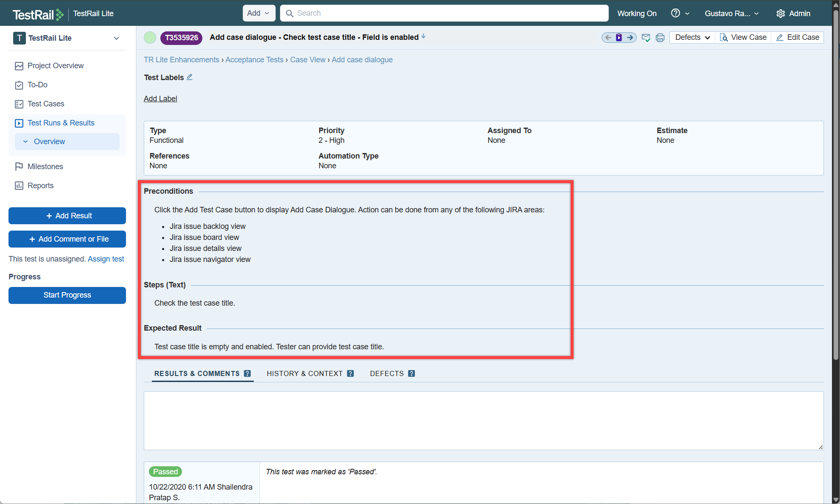The height and width of the screenshot is (504, 840).
Task: Open the Gustavo Ra... user menu
Action: (731, 14)
